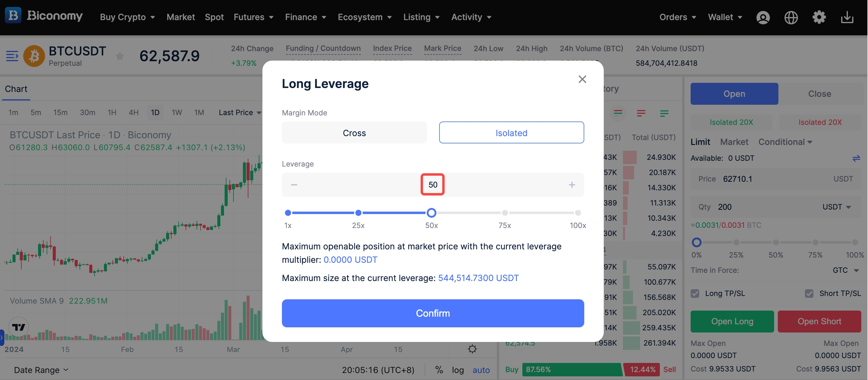Click the download app icon
Screen dimensions: 868x380
(847, 17)
